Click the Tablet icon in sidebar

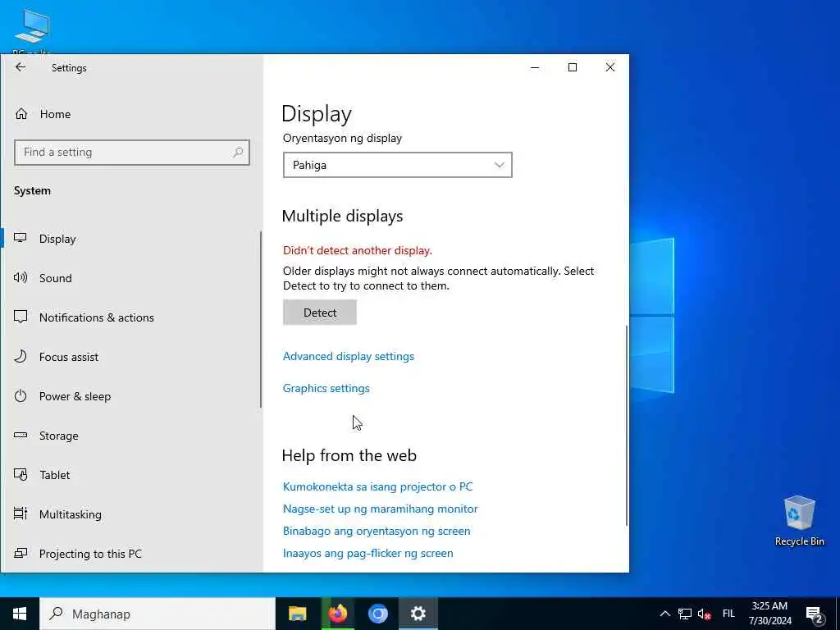pyautogui.click(x=21, y=475)
